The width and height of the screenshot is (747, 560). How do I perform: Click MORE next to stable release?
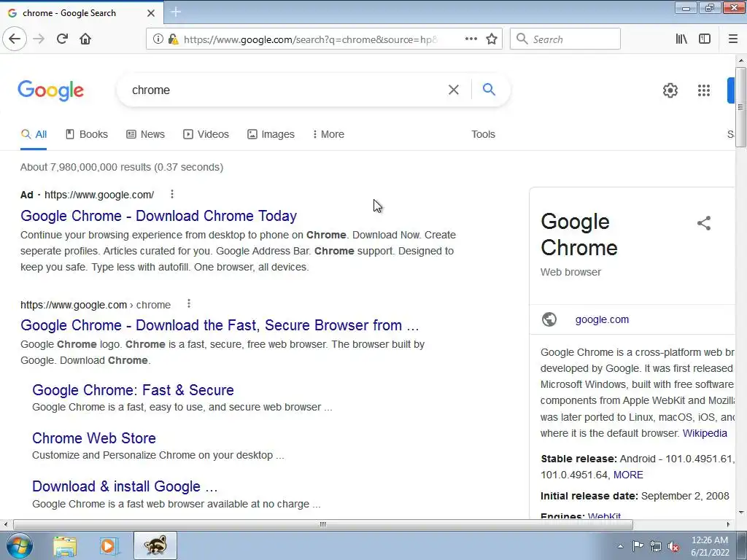[x=628, y=475]
